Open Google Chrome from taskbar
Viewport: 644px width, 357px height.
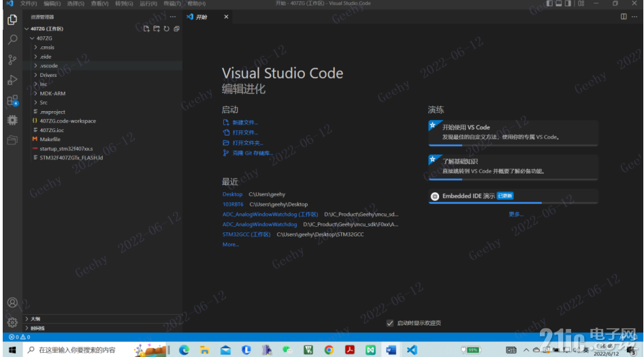(329, 350)
